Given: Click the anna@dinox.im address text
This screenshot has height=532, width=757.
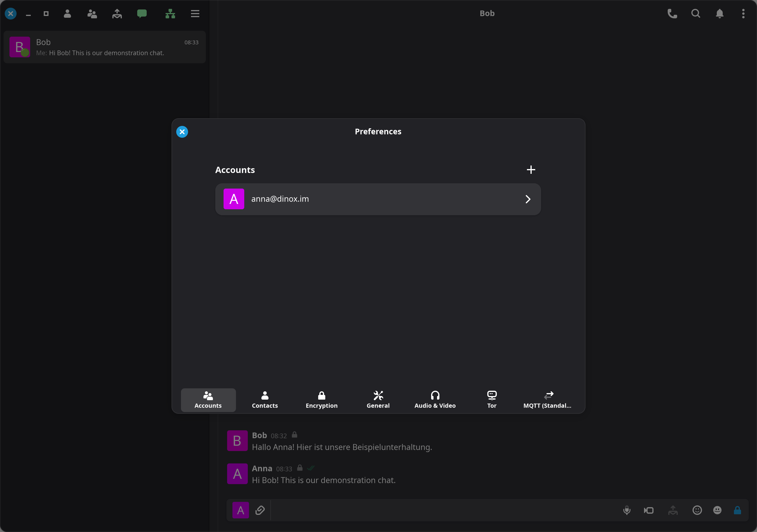Looking at the screenshot, I should pyautogui.click(x=280, y=199).
